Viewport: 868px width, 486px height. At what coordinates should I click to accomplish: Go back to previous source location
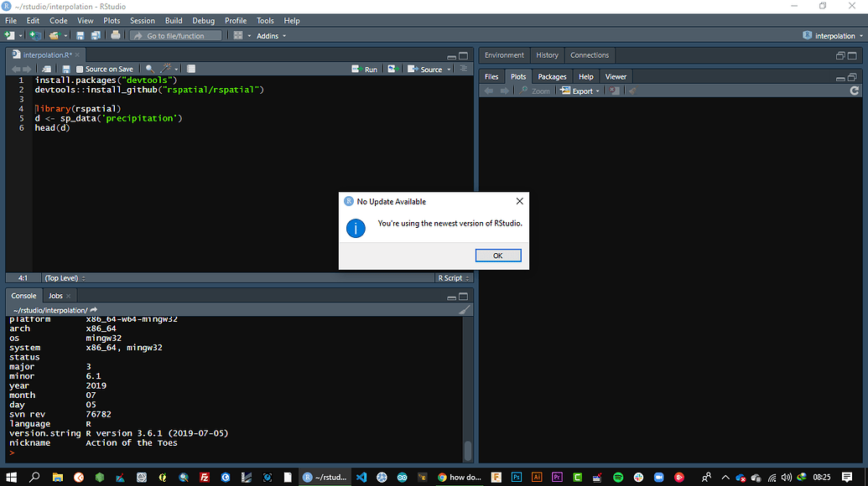coord(15,69)
